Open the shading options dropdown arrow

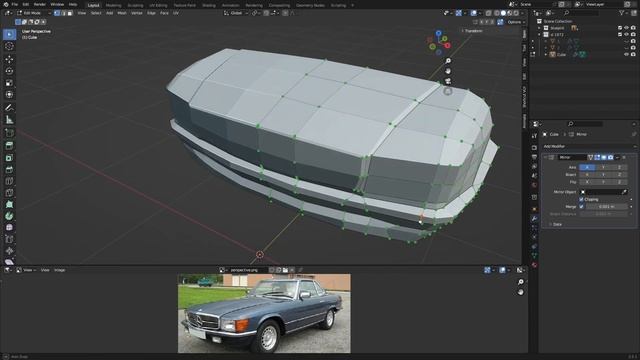pos(522,13)
